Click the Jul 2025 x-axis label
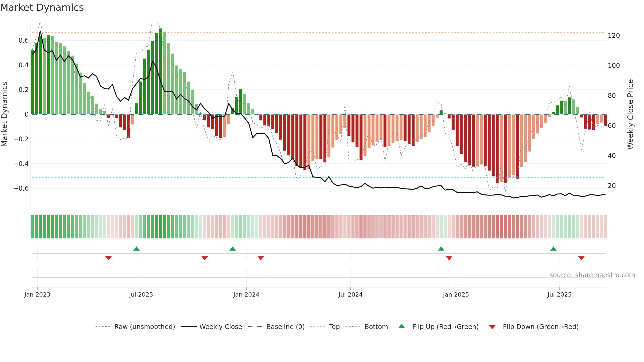644x362 pixels. [x=559, y=294]
